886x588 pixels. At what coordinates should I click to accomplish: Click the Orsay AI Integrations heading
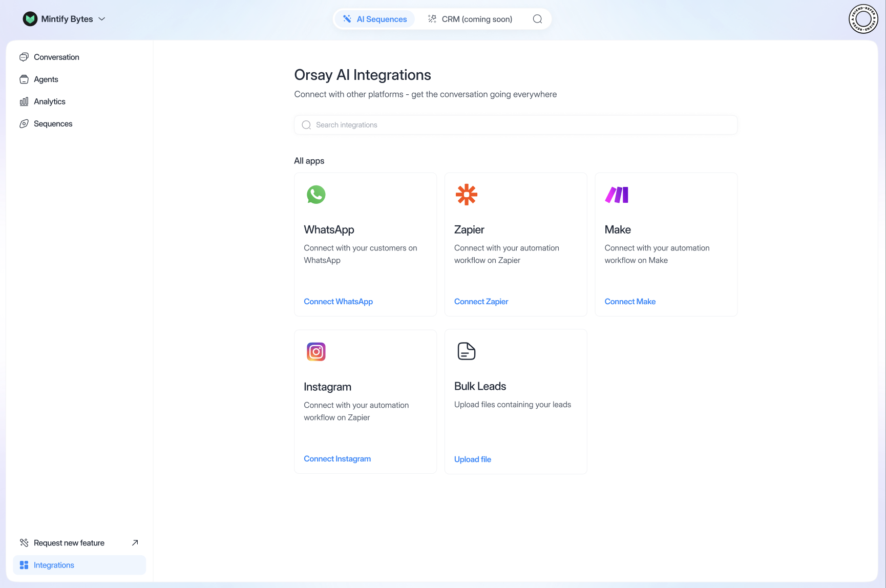coord(363,75)
